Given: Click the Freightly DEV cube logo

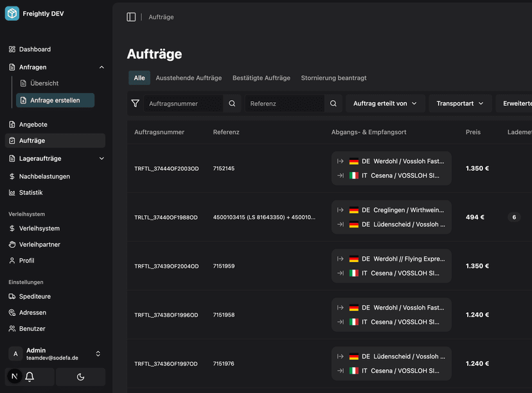Looking at the screenshot, I should tap(12, 13).
